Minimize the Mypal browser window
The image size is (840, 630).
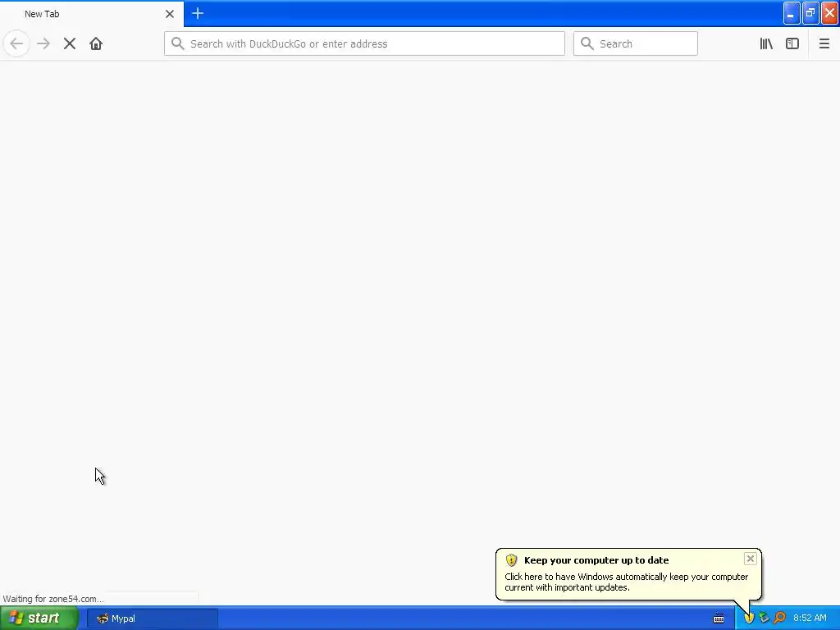(x=792, y=13)
